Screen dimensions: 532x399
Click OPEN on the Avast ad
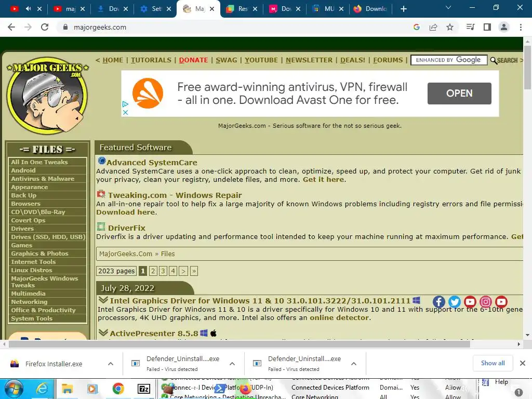(459, 94)
